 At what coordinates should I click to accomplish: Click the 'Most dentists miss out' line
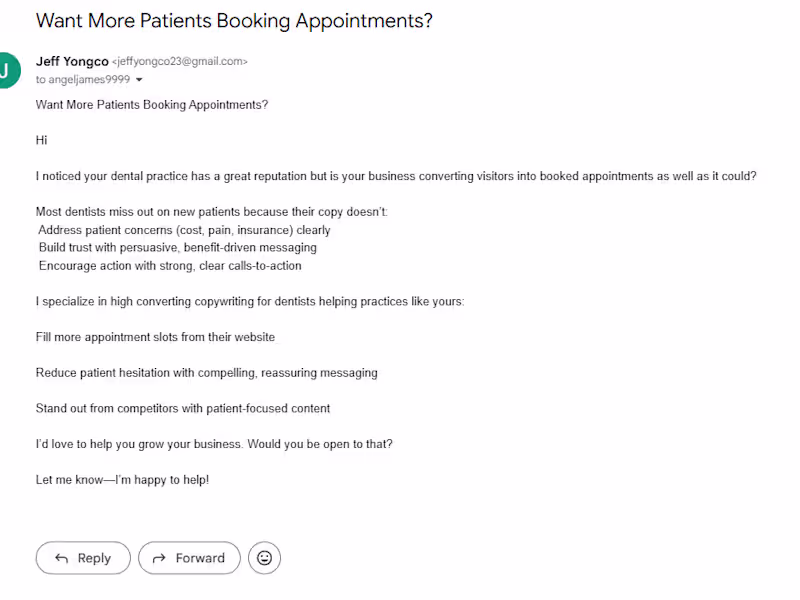click(x=212, y=212)
